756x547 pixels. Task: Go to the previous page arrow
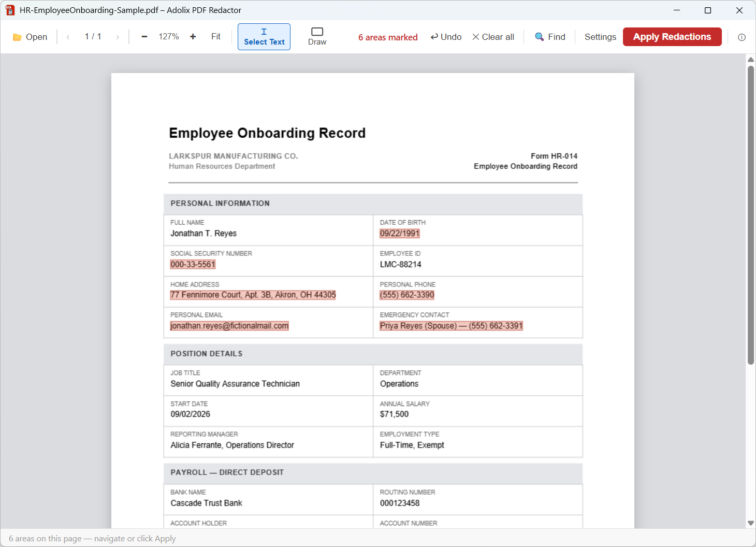click(68, 37)
